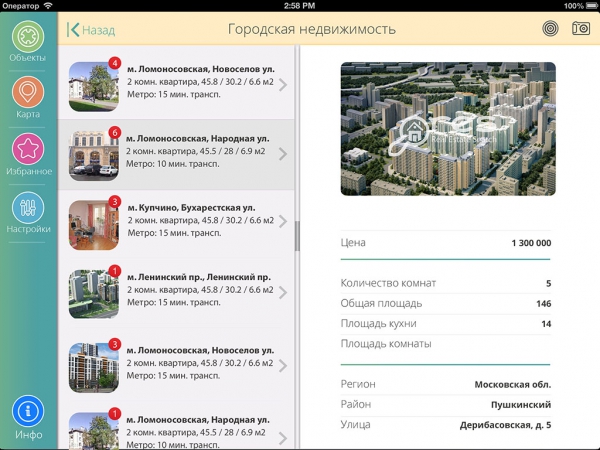Expand Купчино, Бухарестская ул. listing chevron
The height and width of the screenshot is (450, 600).
click(x=283, y=221)
